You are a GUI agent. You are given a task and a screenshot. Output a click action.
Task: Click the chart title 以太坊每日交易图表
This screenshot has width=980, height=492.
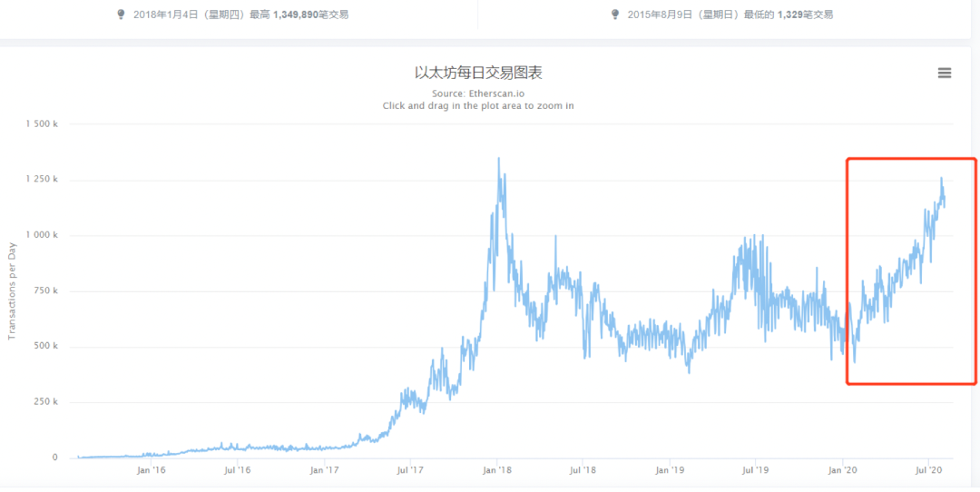click(x=478, y=73)
